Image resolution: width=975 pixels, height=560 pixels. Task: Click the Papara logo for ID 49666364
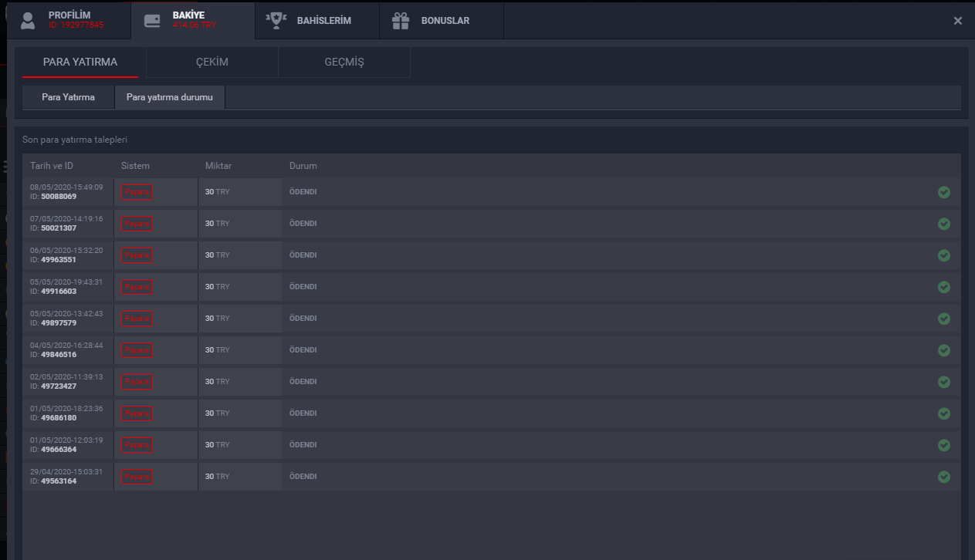coord(137,445)
